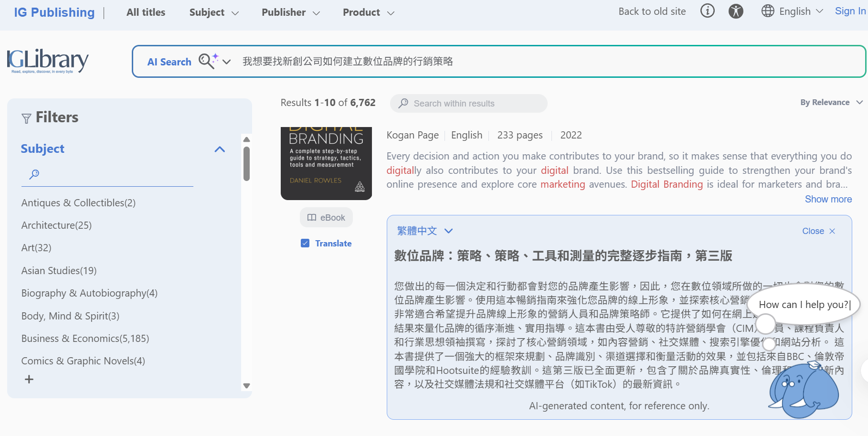The width and height of the screenshot is (868, 436).
Task: Filter by Art(32)
Action: [x=36, y=248]
